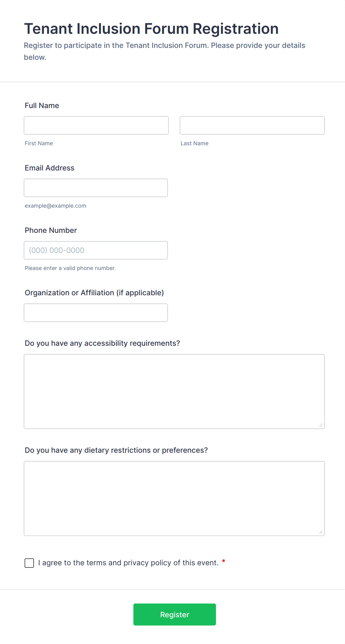Focus the Email Address text box
345x644 pixels.
96,188
